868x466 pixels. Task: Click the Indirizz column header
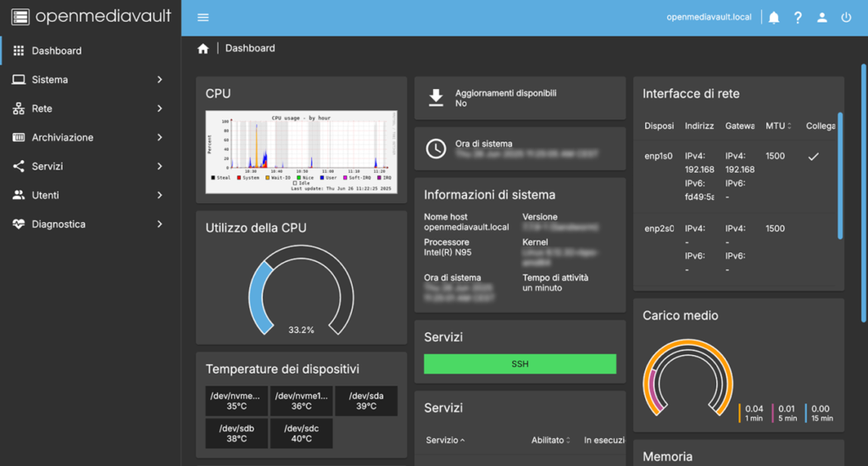pos(699,126)
